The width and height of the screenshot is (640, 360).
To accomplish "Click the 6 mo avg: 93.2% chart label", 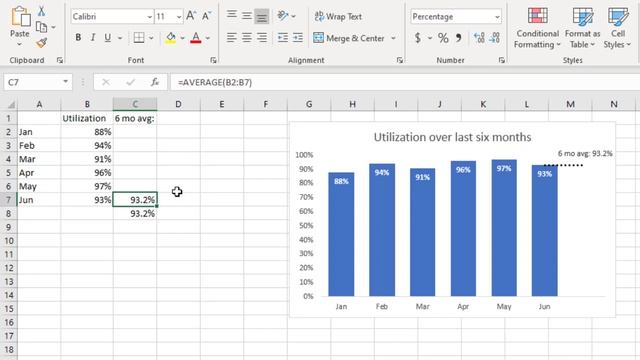I will pos(585,154).
